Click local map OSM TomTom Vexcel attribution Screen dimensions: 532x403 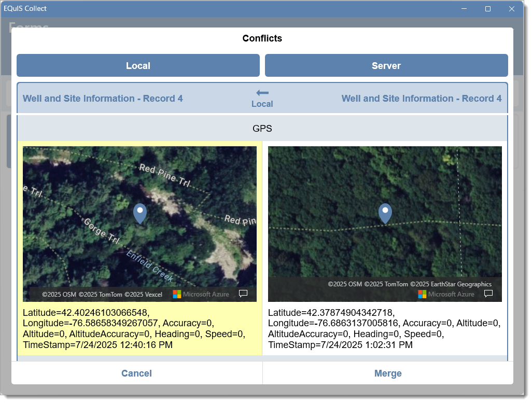[102, 295]
